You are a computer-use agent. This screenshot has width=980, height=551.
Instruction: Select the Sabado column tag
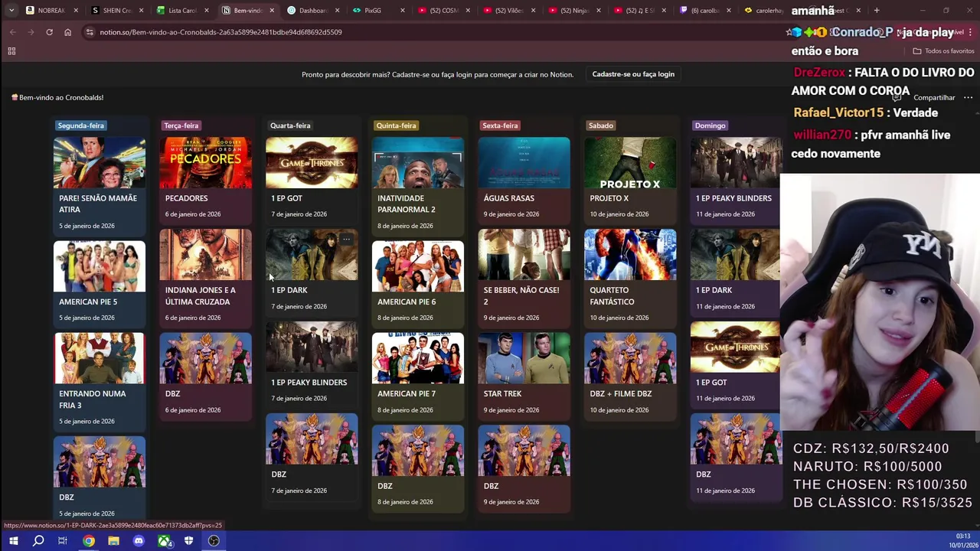point(601,126)
